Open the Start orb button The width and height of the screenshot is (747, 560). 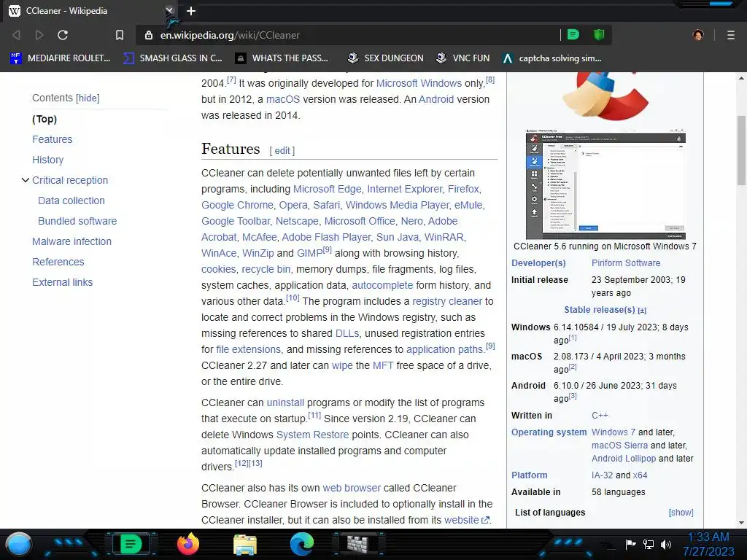click(x=19, y=545)
